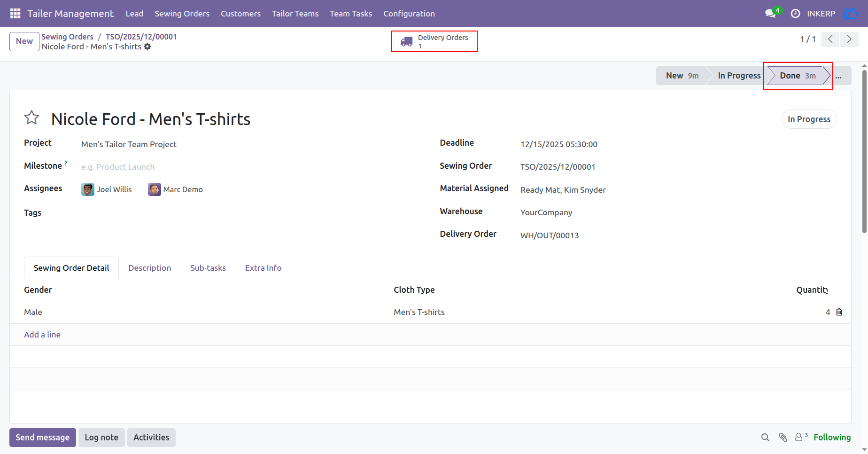The height and width of the screenshot is (454, 868).
Task: Switch to the Sub-tasks tab
Action: 208,268
